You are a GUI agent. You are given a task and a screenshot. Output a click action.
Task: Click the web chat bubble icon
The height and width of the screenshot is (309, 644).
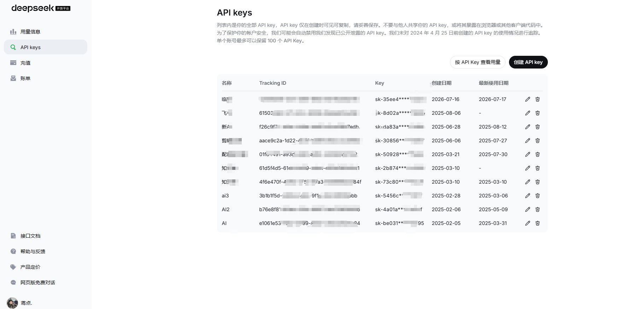(x=13, y=283)
